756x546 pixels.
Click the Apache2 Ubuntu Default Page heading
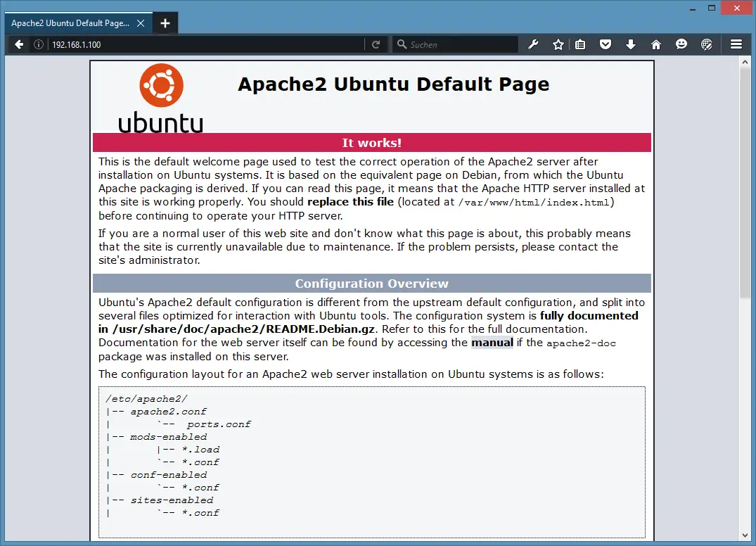[393, 84]
